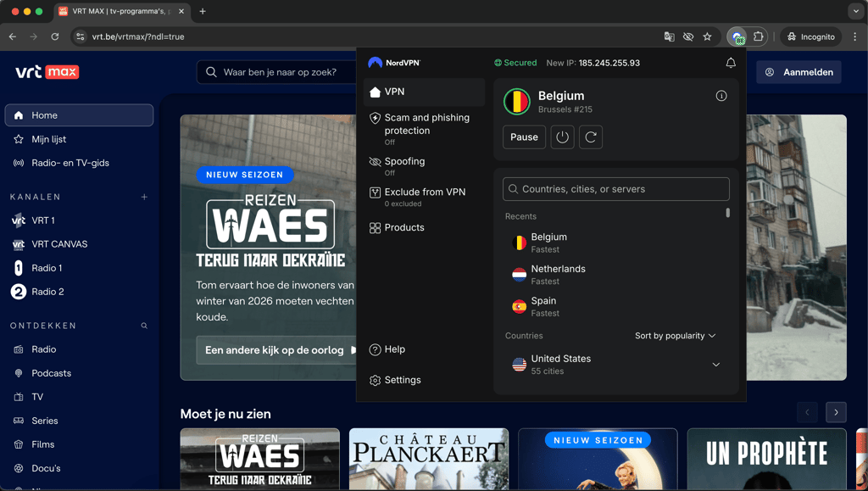Click the server list scrollbar thumb
This screenshot has width=868, height=491.
pos(727,213)
